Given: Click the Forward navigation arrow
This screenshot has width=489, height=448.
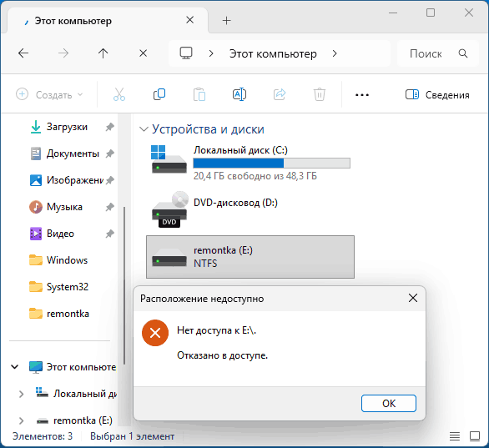Looking at the screenshot, I should point(63,53).
